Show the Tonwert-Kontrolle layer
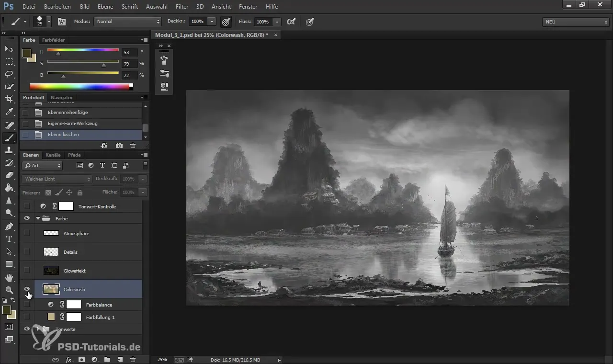613x364 pixels. pos(27,206)
